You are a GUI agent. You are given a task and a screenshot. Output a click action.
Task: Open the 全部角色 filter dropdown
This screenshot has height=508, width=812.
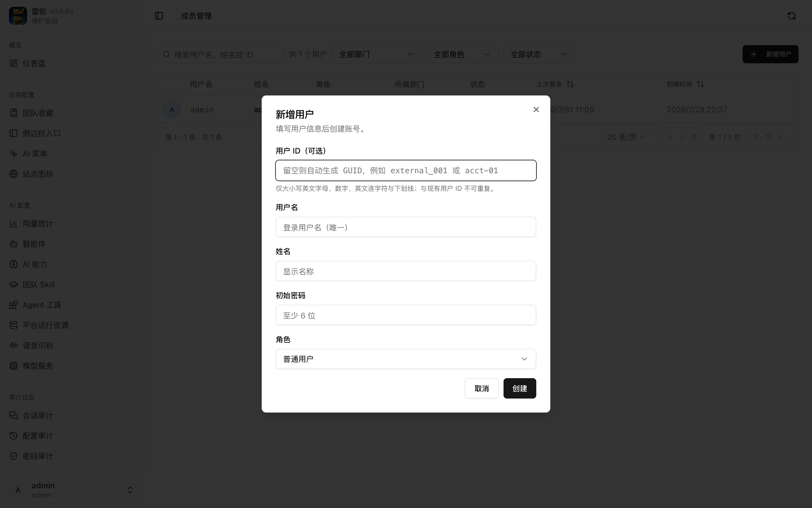coord(462,54)
